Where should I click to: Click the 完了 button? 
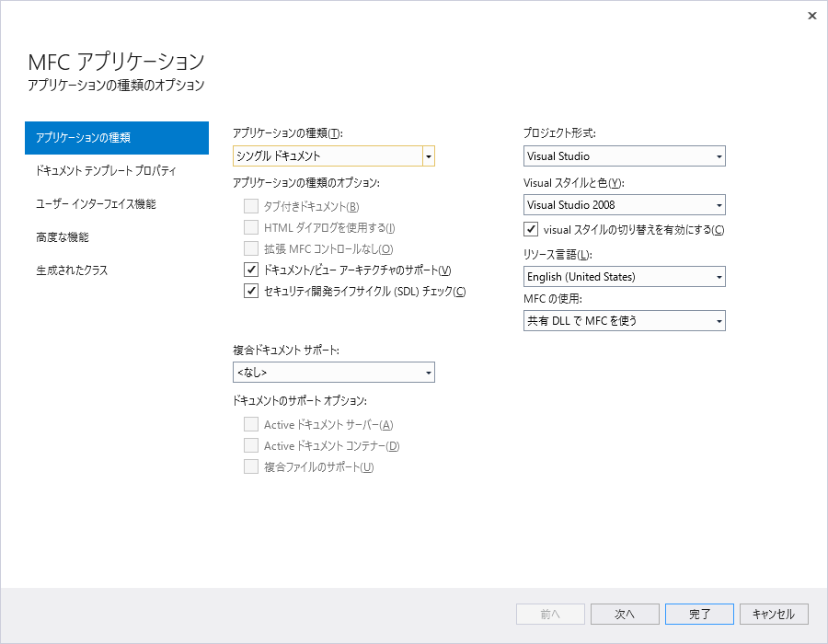tap(699, 614)
